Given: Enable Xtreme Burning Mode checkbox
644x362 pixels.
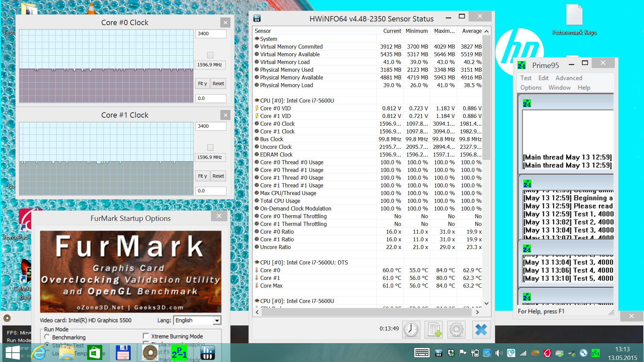Looking at the screenshot, I should pyautogui.click(x=146, y=336).
